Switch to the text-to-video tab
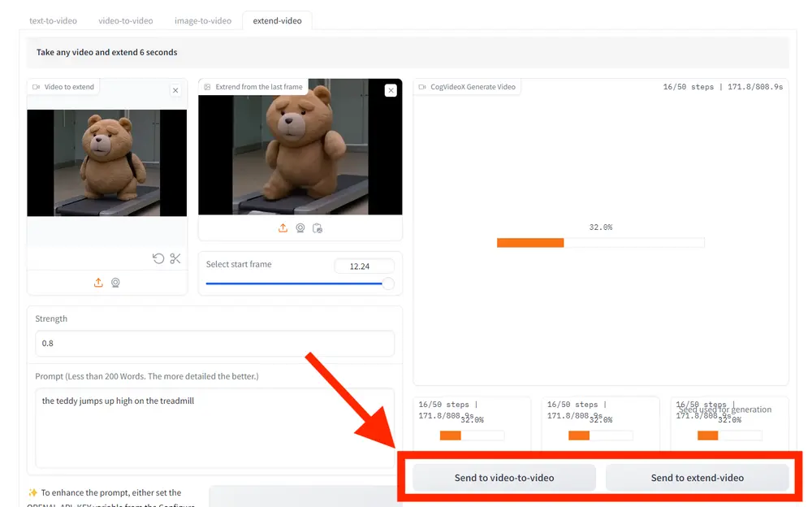Screen dimensions: 812x507 coord(53,21)
